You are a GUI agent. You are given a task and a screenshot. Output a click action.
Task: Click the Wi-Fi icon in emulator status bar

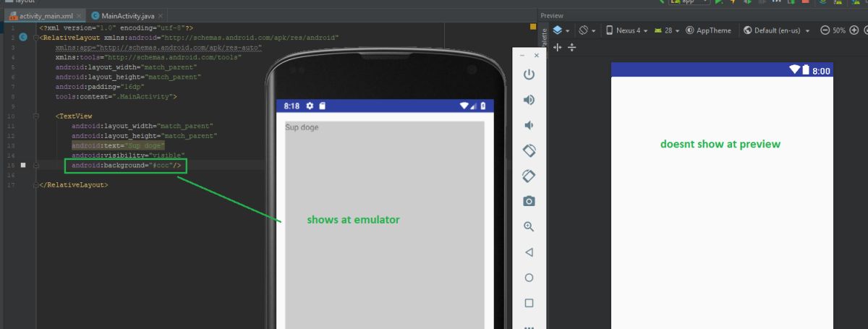(464, 106)
